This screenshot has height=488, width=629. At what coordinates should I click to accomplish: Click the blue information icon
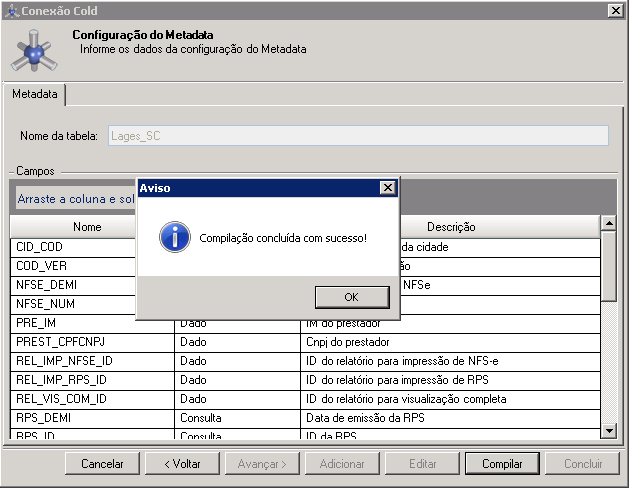coord(175,237)
